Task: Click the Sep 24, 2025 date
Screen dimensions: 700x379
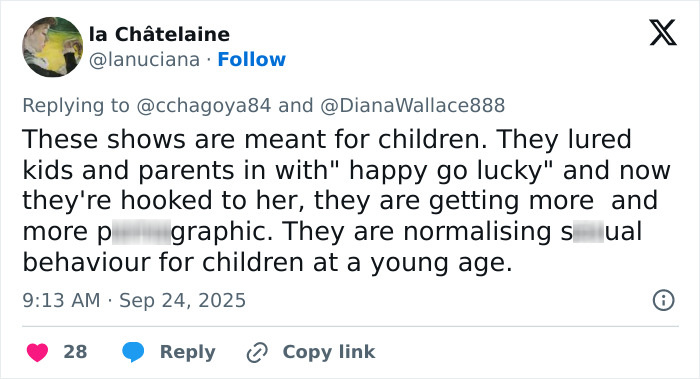Action: pos(183,300)
